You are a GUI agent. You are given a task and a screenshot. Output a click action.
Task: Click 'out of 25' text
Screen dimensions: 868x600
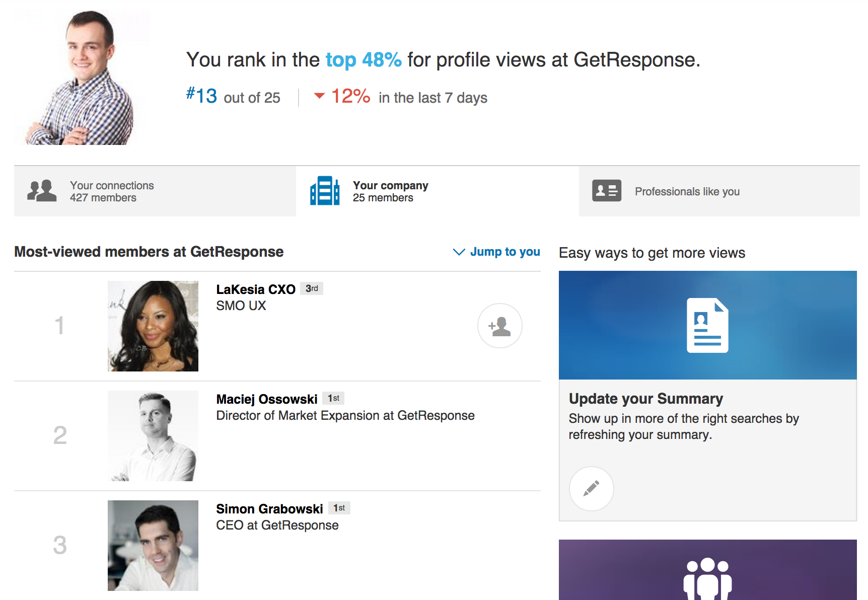click(252, 98)
